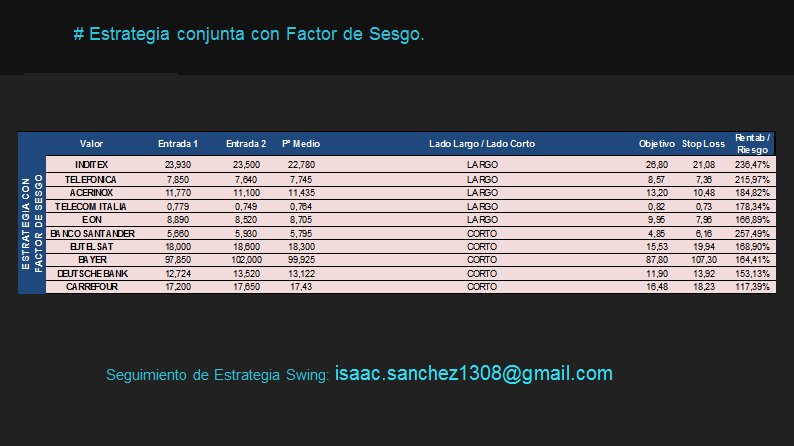Image resolution: width=794 pixels, height=446 pixels.
Task: Select the Objetivo column header
Action: click(x=657, y=144)
